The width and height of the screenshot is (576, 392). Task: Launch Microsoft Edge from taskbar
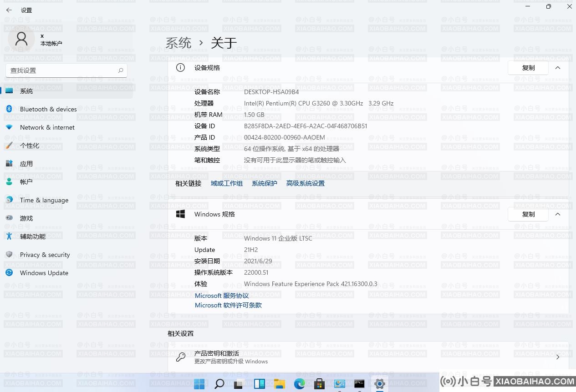(x=299, y=384)
